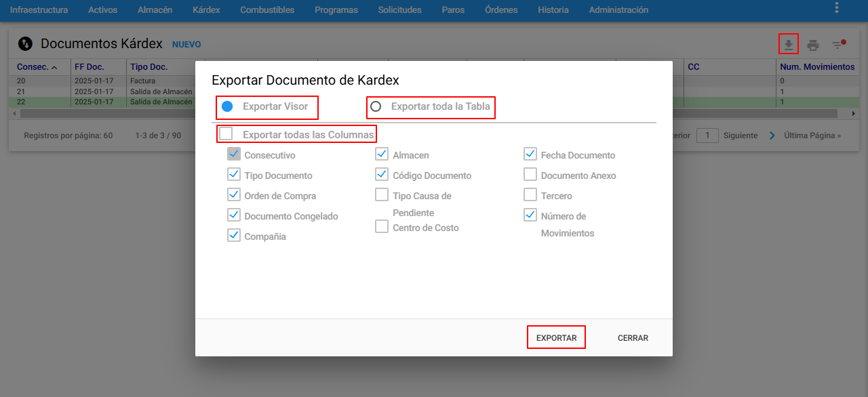This screenshot has width=868, height=397.
Task: Click the printer icon
Action: 813,45
